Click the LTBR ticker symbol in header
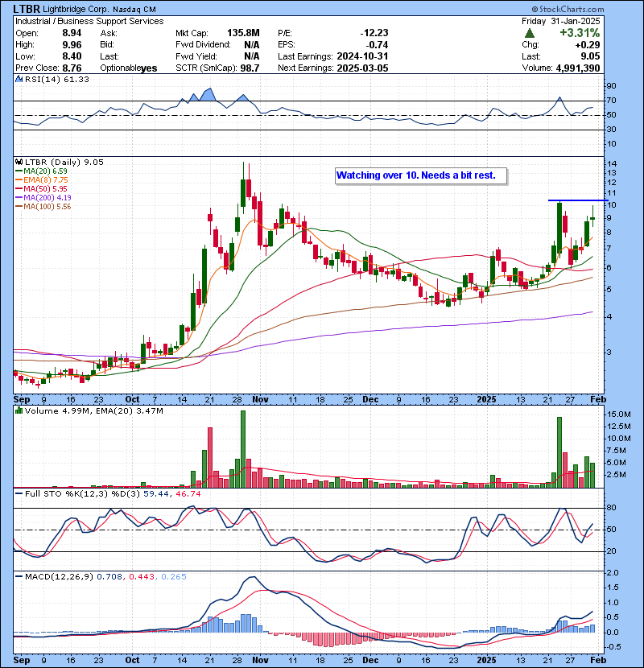Image resolution: width=644 pixels, height=668 pixels. coord(27,9)
